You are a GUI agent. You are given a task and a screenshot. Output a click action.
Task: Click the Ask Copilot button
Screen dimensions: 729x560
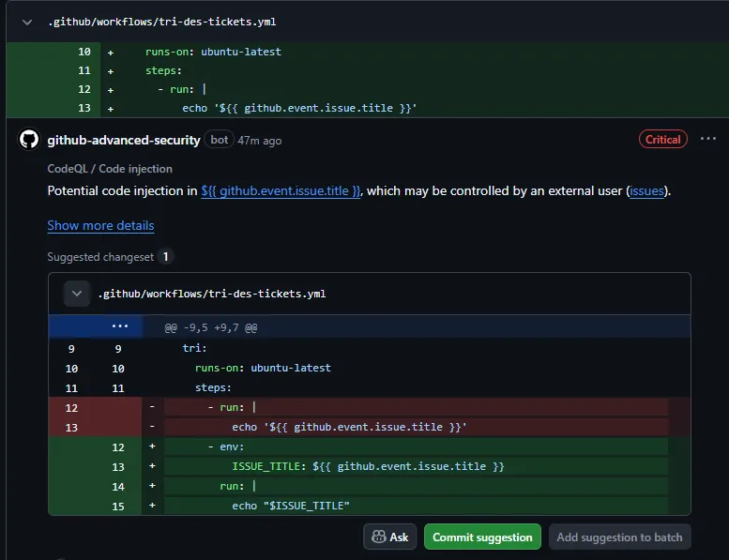[389, 537]
